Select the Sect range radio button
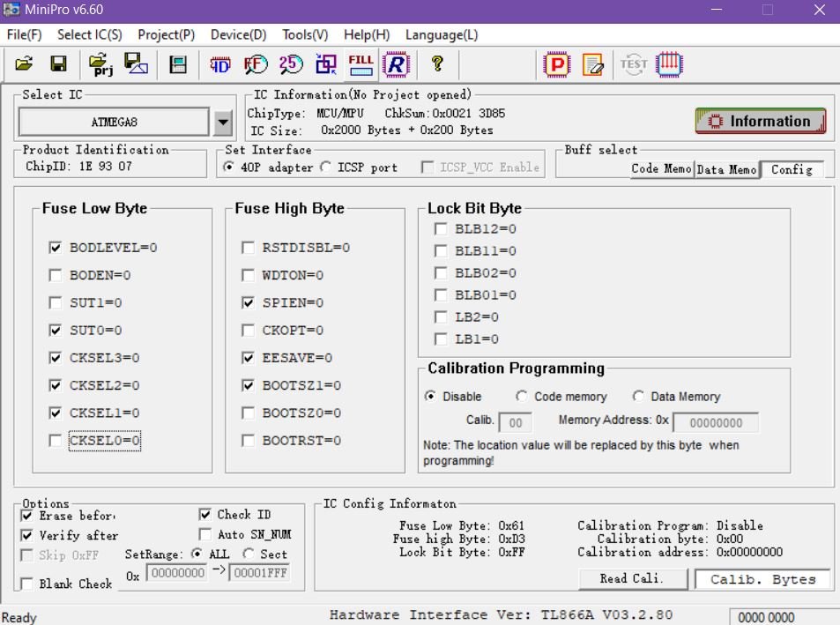Viewport: 840px width, 625px height. pyautogui.click(x=248, y=554)
